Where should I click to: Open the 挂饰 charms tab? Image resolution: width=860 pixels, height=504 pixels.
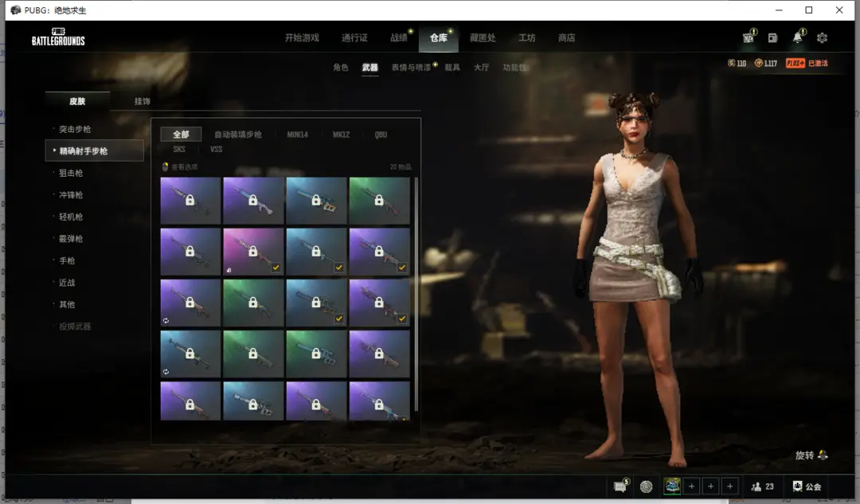[x=143, y=101]
